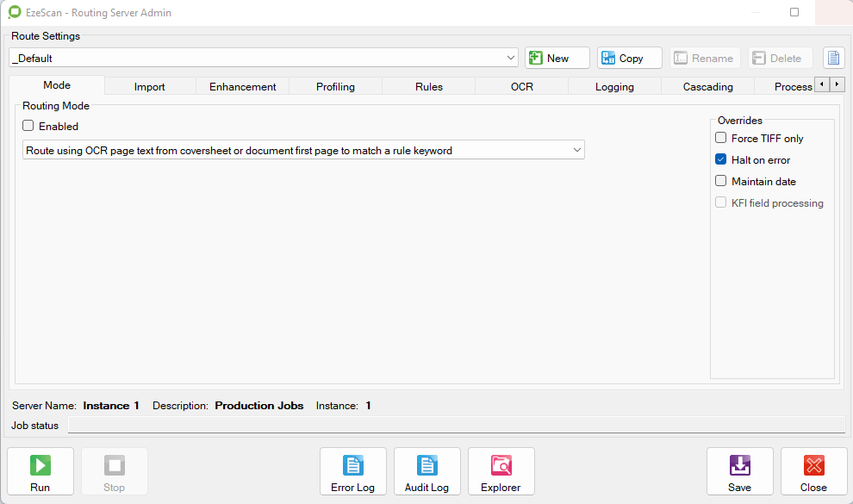Viewport: 853px width, 504px height.
Task: Create a new route with New
Action: 557,59
